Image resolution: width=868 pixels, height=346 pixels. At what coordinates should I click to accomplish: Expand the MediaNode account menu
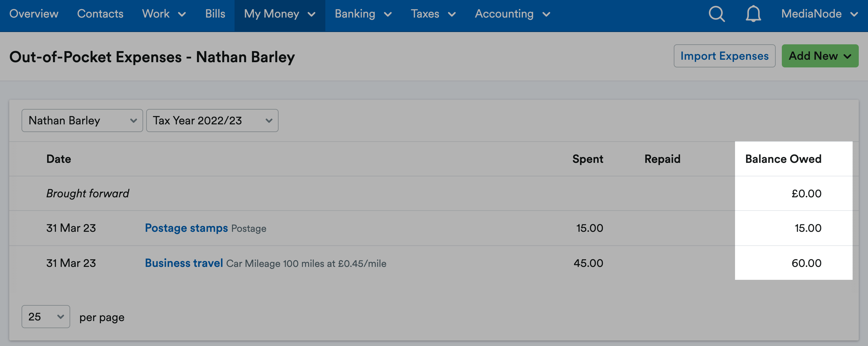[x=819, y=14]
